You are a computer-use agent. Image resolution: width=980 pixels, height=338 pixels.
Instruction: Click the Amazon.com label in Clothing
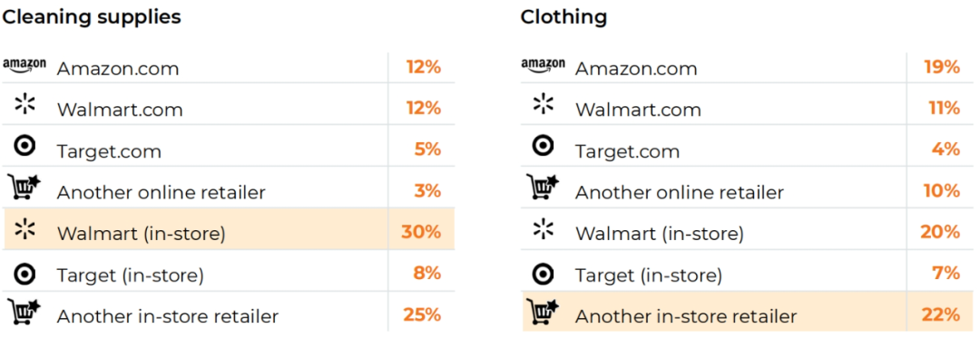coord(635,69)
